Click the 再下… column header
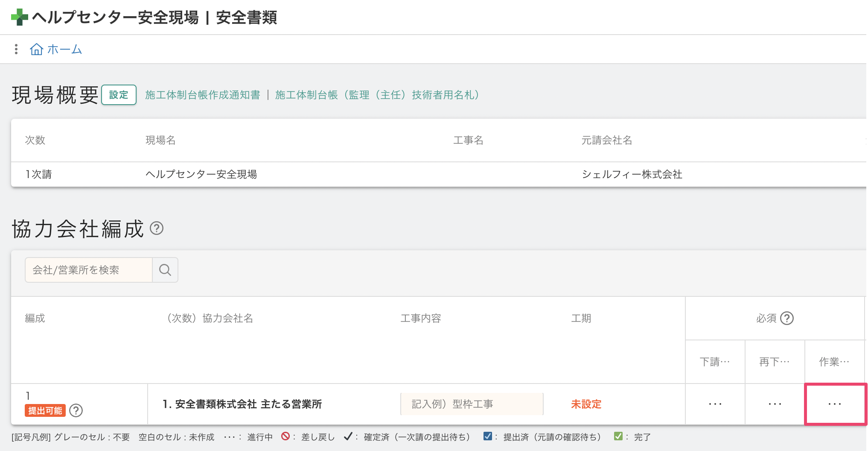This screenshot has width=868, height=451. click(x=775, y=362)
